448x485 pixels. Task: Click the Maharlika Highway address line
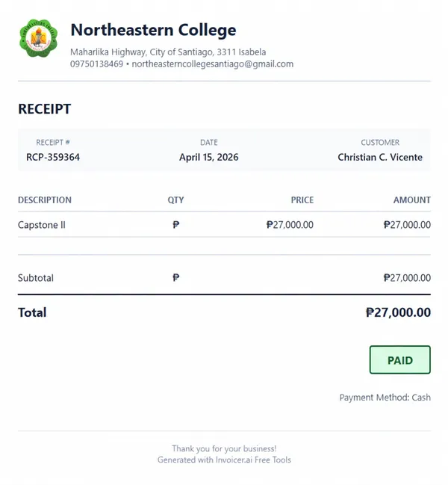168,52
